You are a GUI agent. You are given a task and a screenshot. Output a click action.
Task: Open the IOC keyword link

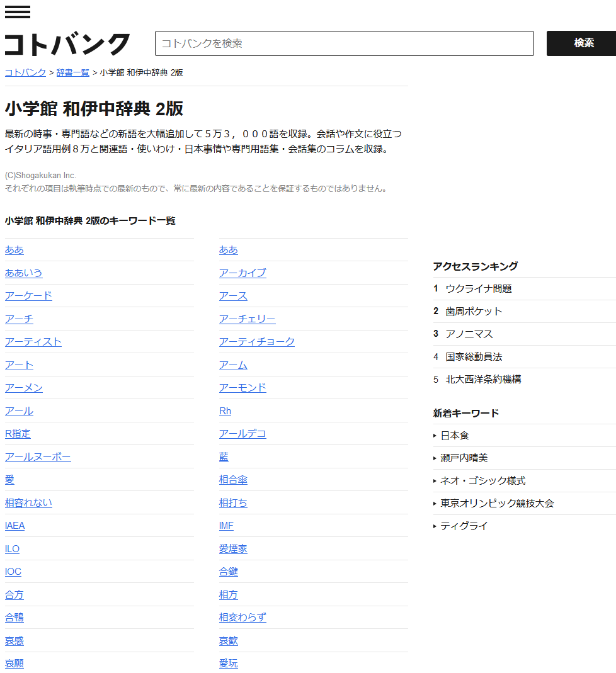point(13,572)
